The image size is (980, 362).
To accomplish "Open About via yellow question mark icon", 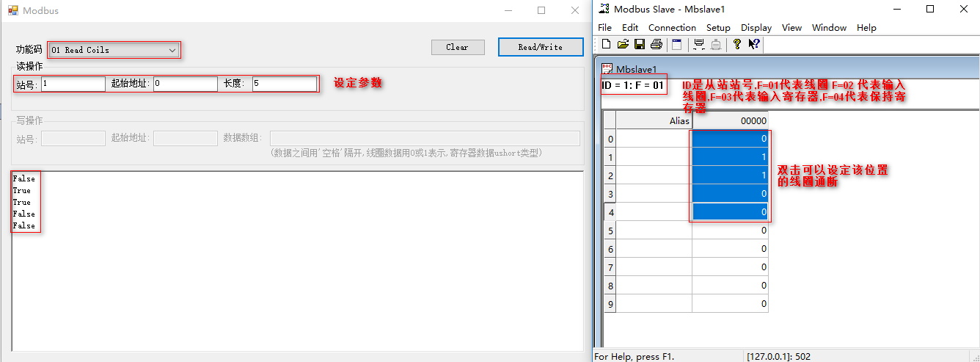I will 737,44.
